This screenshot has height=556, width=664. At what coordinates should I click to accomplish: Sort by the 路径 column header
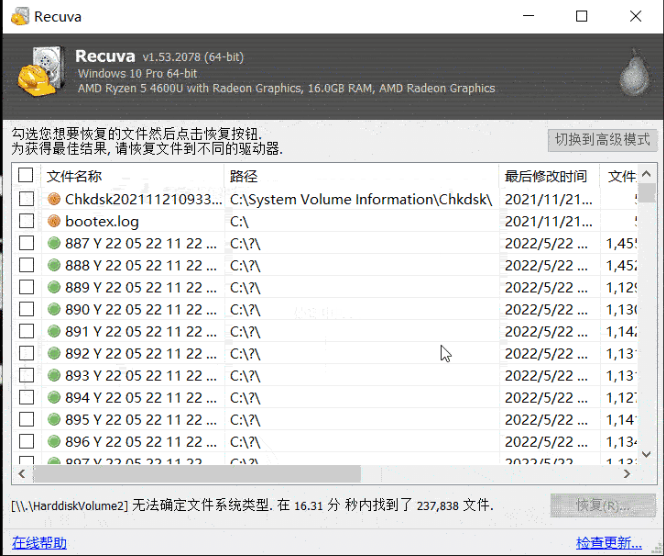pos(361,176)
